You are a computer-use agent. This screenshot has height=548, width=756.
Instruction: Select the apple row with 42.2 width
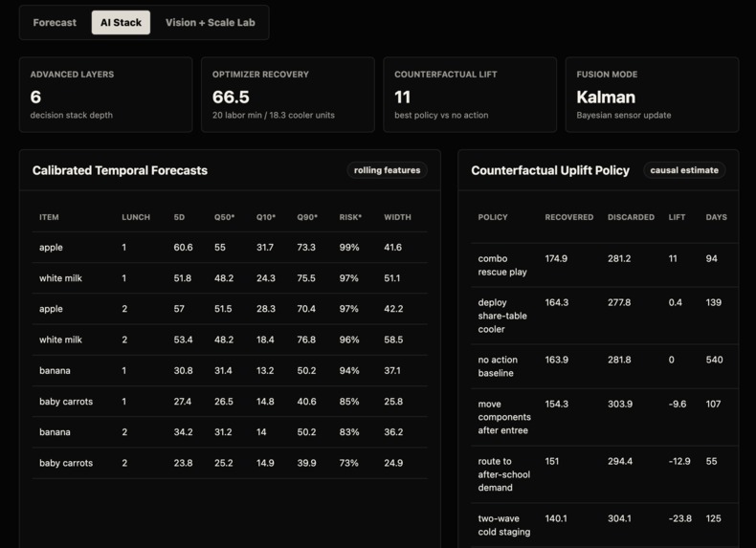[230, 309]
